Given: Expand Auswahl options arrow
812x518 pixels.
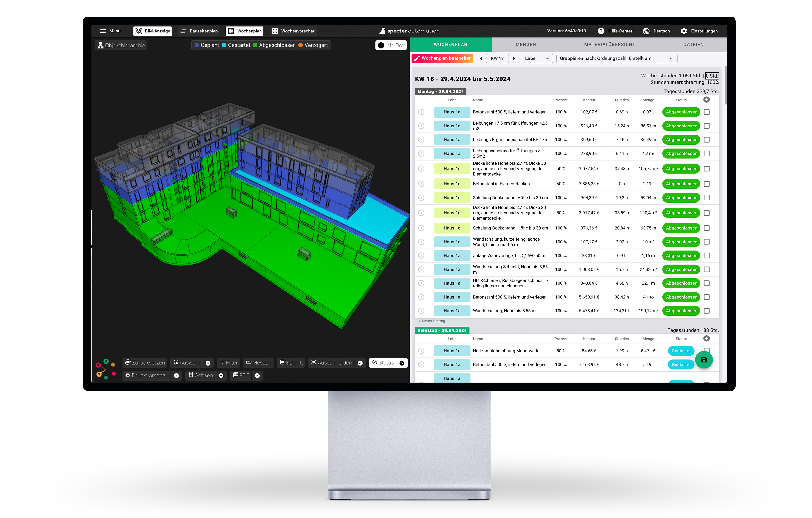Looking at the screenshot, I should 208,363.
